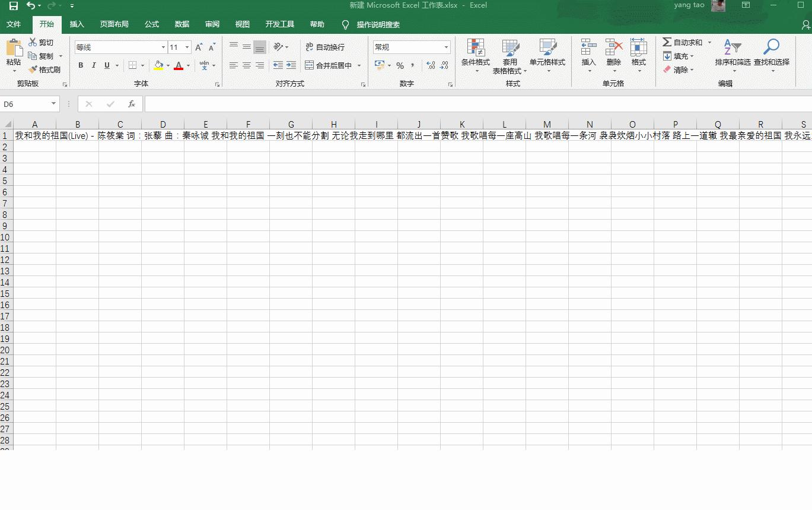
Task: Toggle middle vertical alignment
Action: point(247,47)
